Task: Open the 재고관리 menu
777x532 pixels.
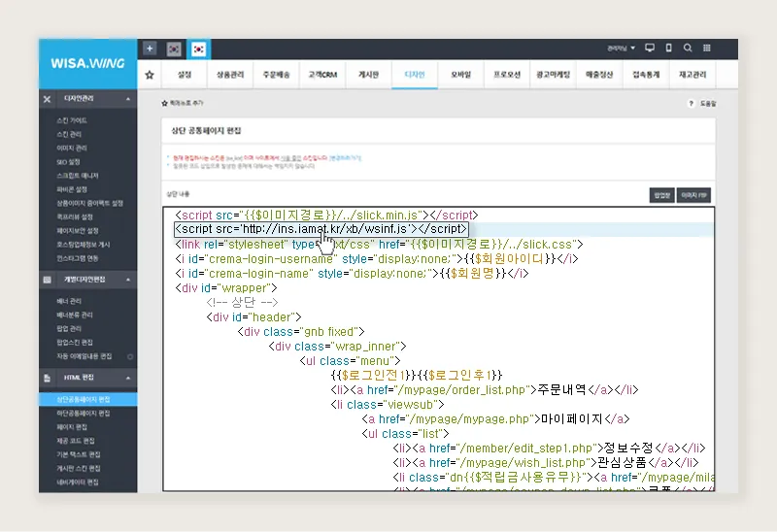Action: (x=693, y=75)
